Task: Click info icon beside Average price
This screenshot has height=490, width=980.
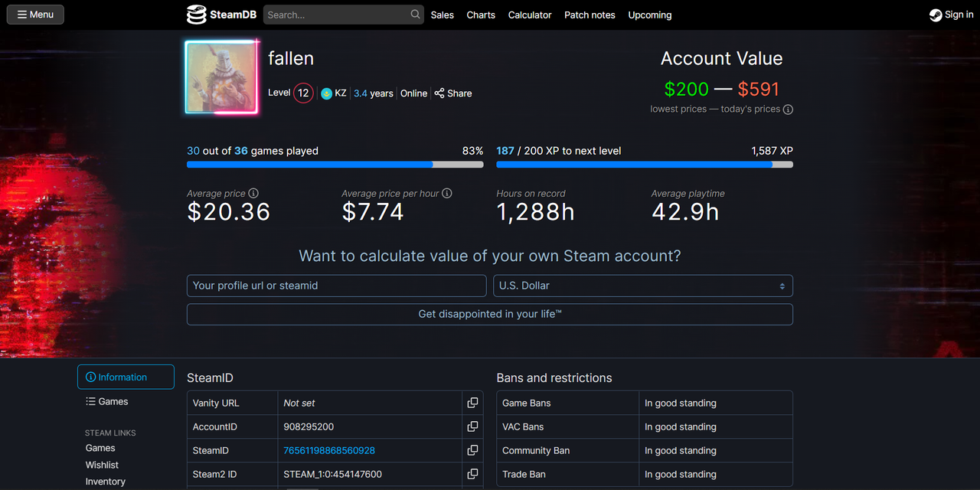Action: point(253,194)
